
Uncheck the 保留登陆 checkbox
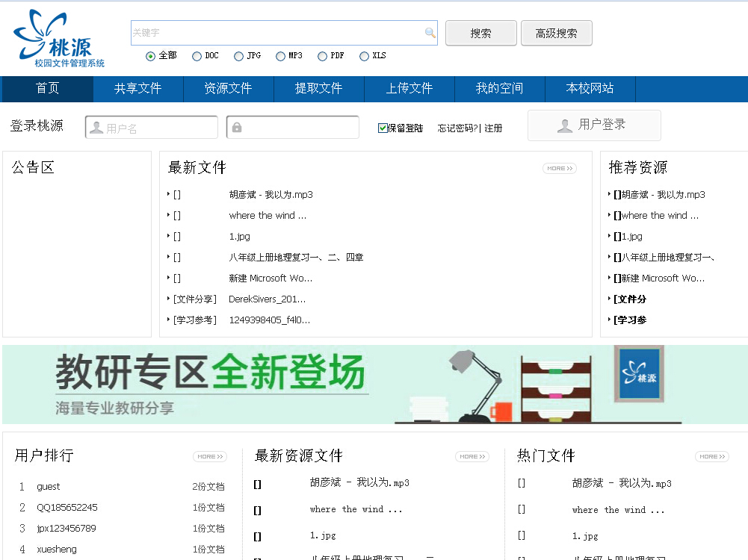tap(382, 128)
